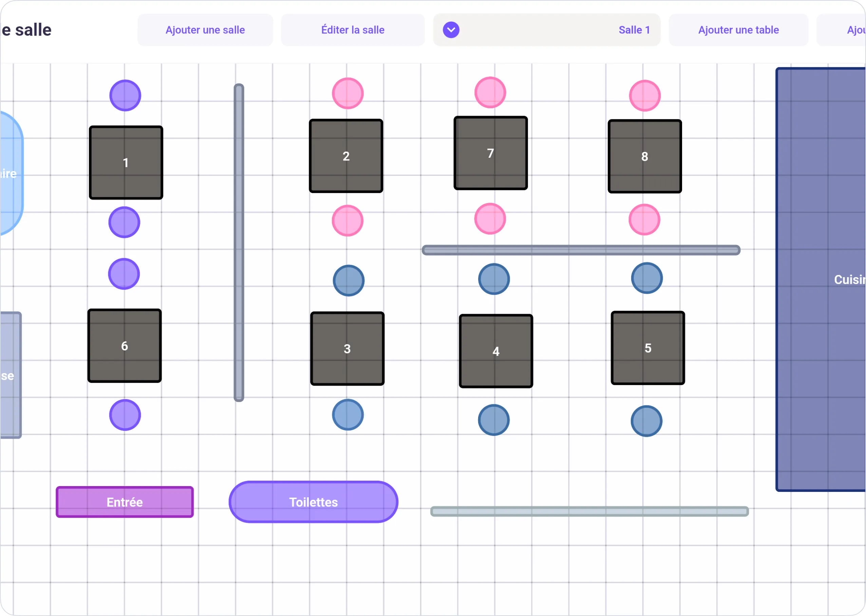The height and width of the screenshot is (616, 866).
Task: Select the purple chair below table 6
Action: [125, 415]
